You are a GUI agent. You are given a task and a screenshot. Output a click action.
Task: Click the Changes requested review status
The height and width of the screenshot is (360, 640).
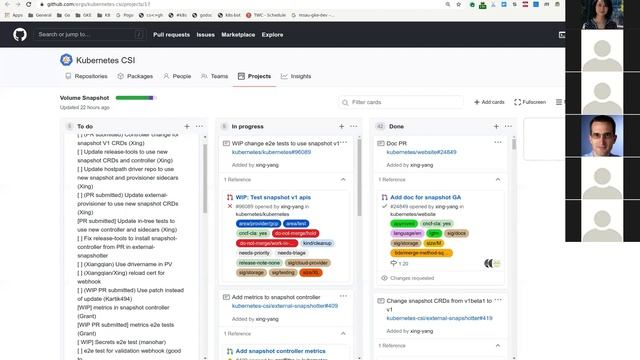(x=407, y=278)
